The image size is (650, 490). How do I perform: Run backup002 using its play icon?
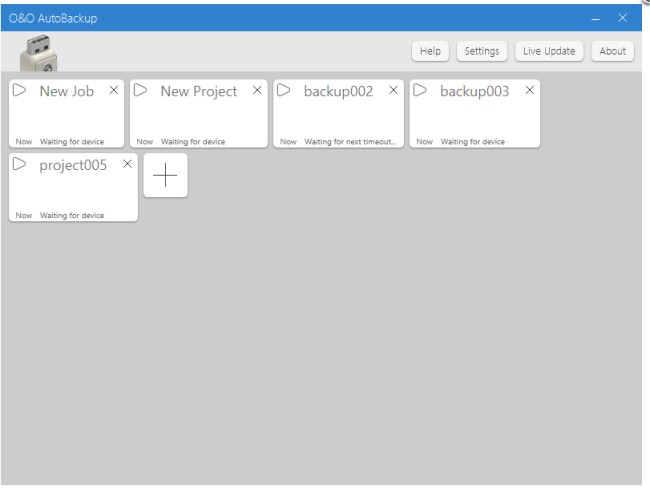(x=284, y=90)
